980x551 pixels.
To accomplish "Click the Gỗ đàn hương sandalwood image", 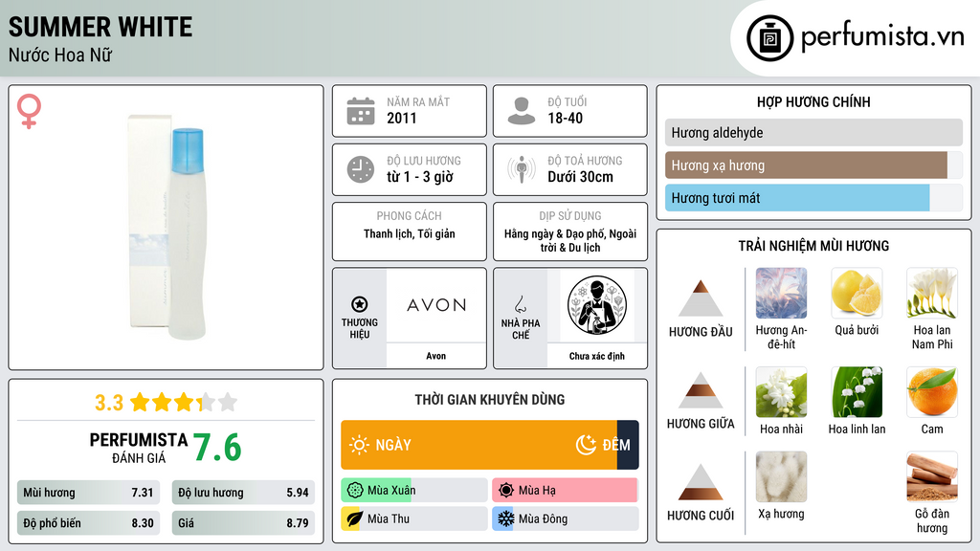I will point(932,476).
